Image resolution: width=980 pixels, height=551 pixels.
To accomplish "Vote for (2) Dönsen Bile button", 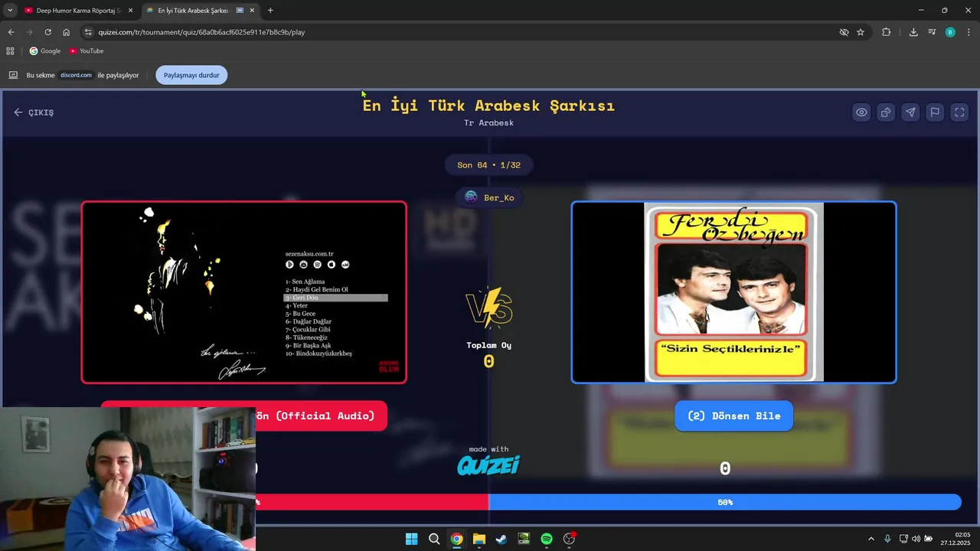I will coord(733,416).
